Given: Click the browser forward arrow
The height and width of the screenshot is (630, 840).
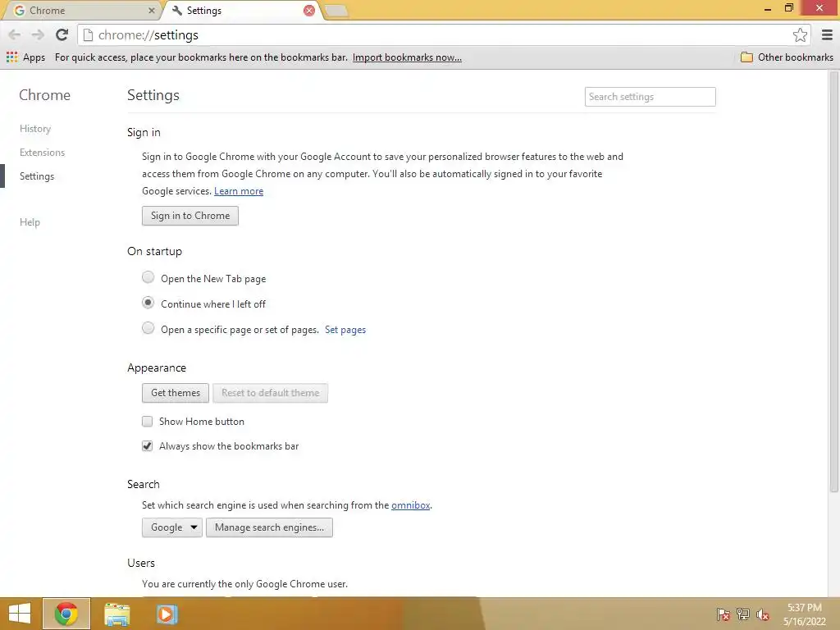Looking at the screenshot, I should (38, 34).
